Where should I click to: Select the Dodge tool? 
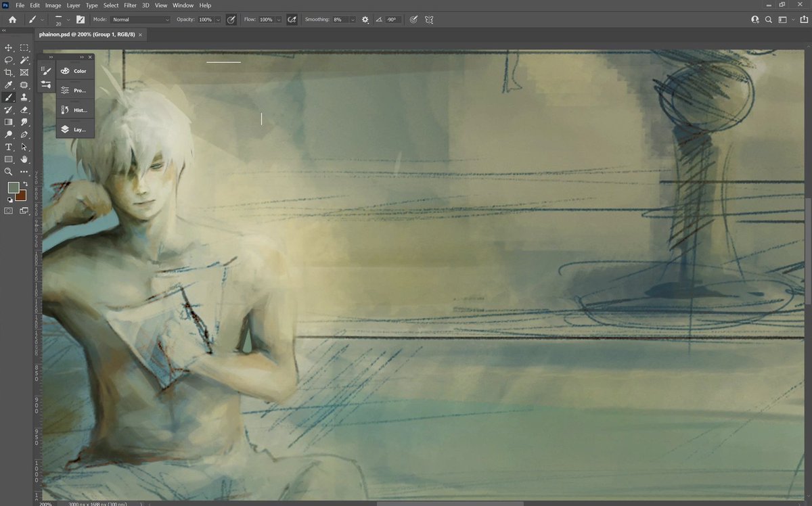tap(9, 135)
